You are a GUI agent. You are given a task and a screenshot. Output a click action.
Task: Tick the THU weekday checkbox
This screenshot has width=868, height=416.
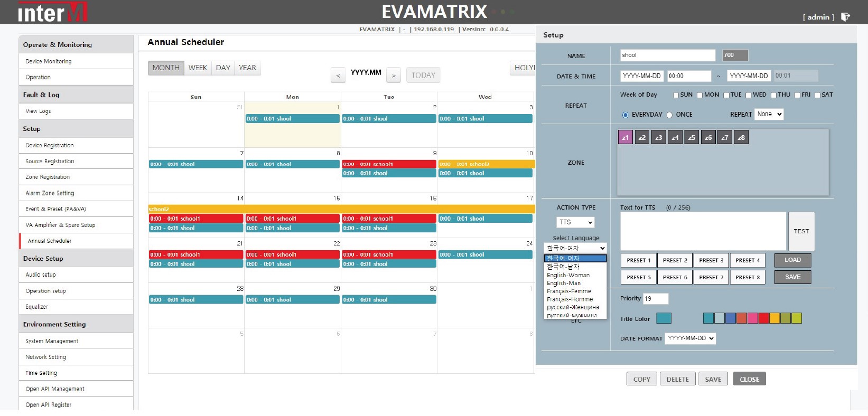pos(773,95)
